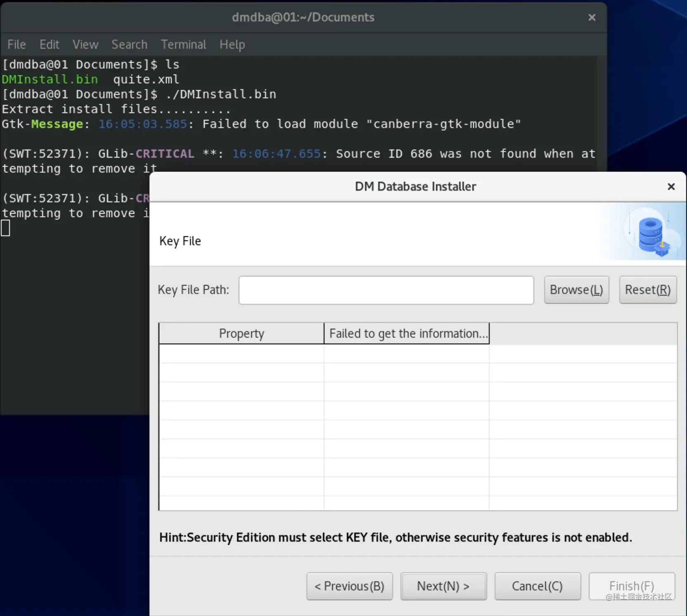Click the timestamp '16:05:03.585' in terminal
Screen dimensions: 687x616
(143, 124)
